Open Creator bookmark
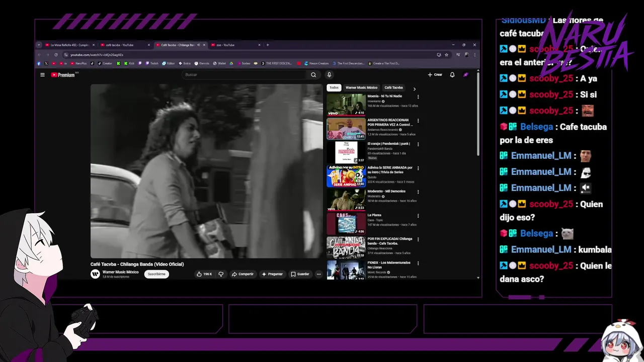The width and height of the screenshot is (644, 362). (x=105, y=63)
